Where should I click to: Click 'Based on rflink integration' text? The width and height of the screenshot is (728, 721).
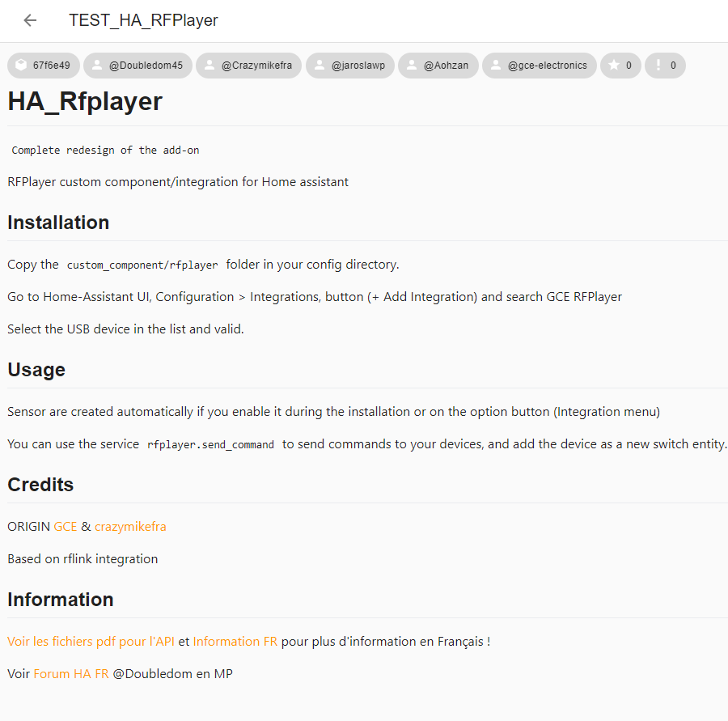point(83,559)
